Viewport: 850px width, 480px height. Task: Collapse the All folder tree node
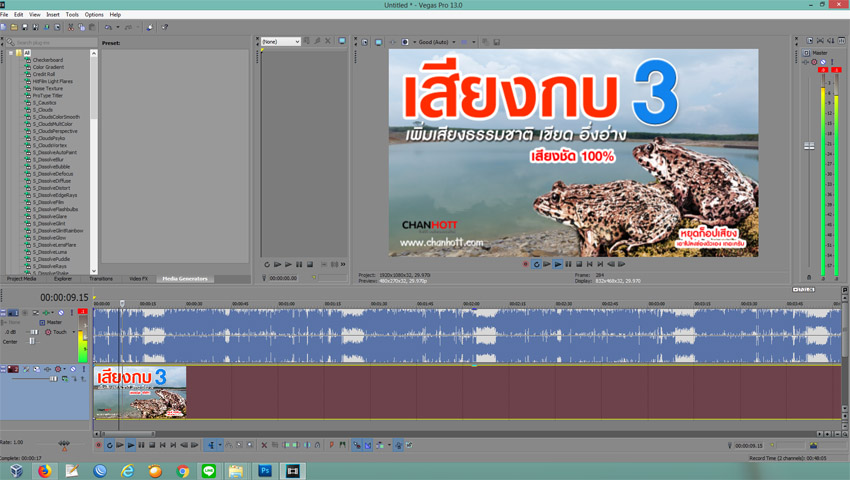11,53
